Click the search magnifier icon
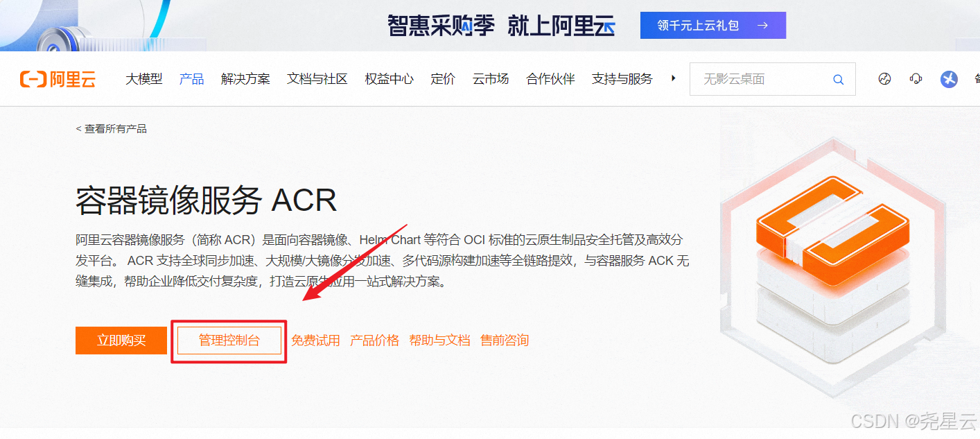This screenshot has width=980, height=439. coord(838,80)
